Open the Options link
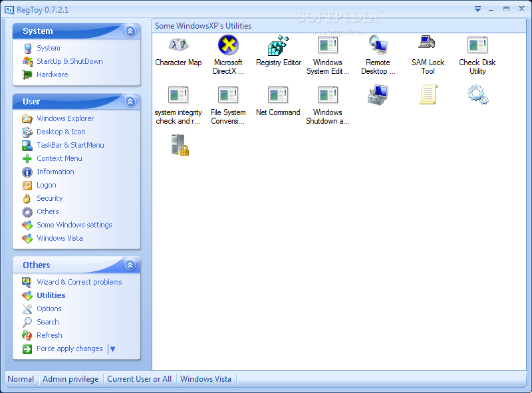The height and width of the screenshot is (393, 532). pyautogui.click(x=49, y=309)
